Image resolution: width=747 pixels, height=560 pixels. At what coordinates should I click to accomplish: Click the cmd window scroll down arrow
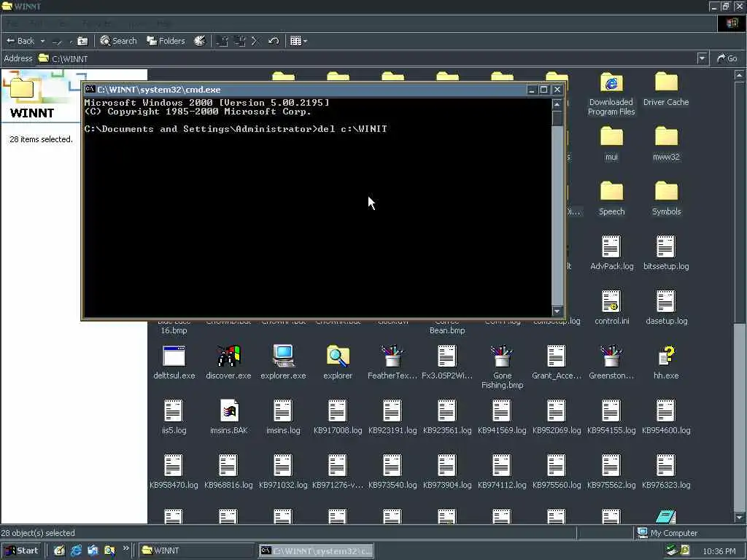click(557, 311)
